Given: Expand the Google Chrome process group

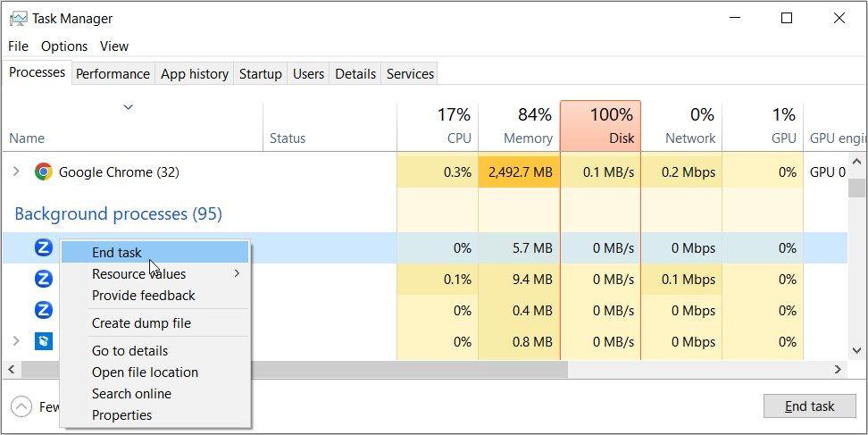Looking at the screenshot, I should pos(15,171).
